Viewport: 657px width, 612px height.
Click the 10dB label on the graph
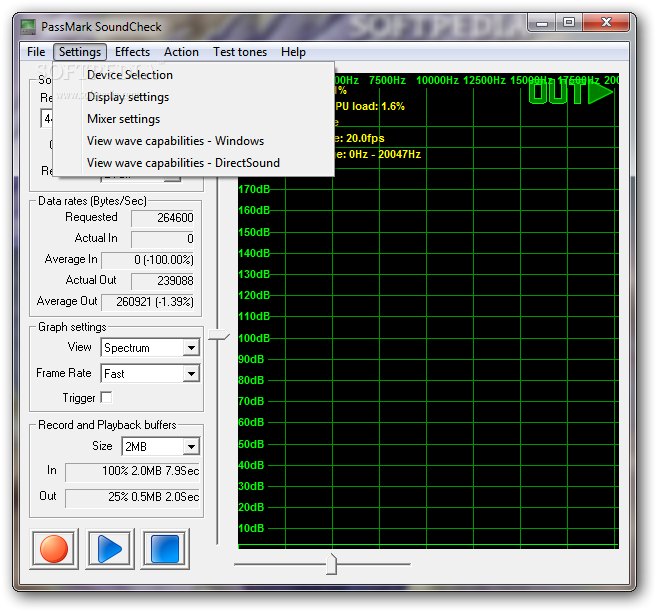251,528
